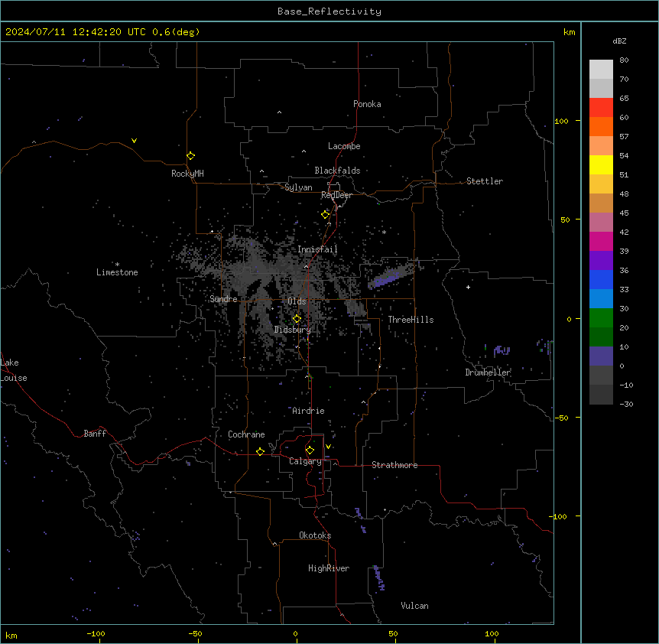Click the yellow diamond marker above Calgary label
The height and width of the screenshot is (644, 659).
click(310, 450)
